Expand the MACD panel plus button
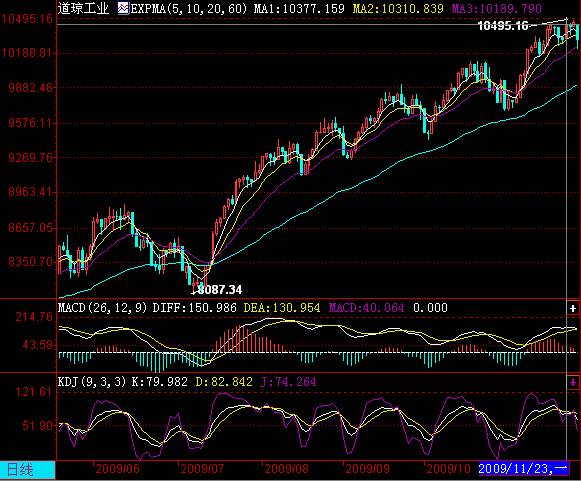Screen dimensions: 581x481 [x=573, y=308]
